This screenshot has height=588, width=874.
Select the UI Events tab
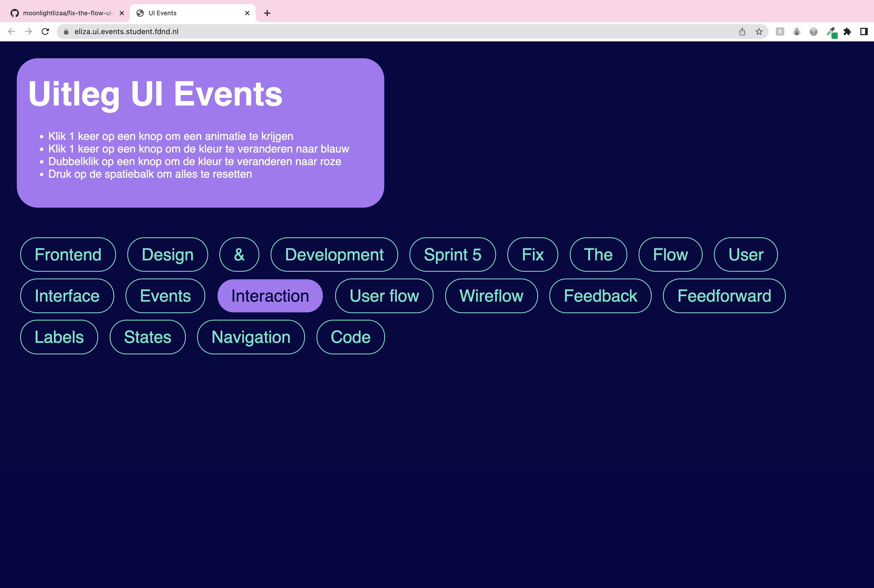point(193,13)
